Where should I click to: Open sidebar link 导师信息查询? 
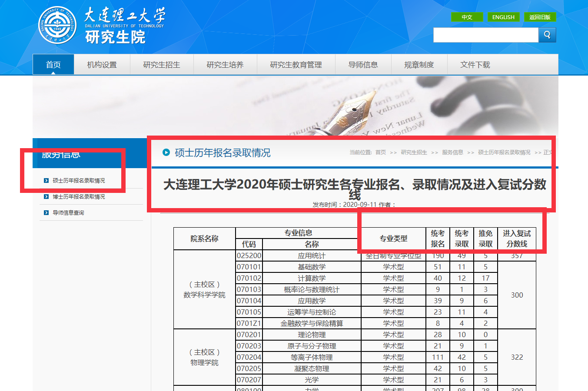(68, 213)
